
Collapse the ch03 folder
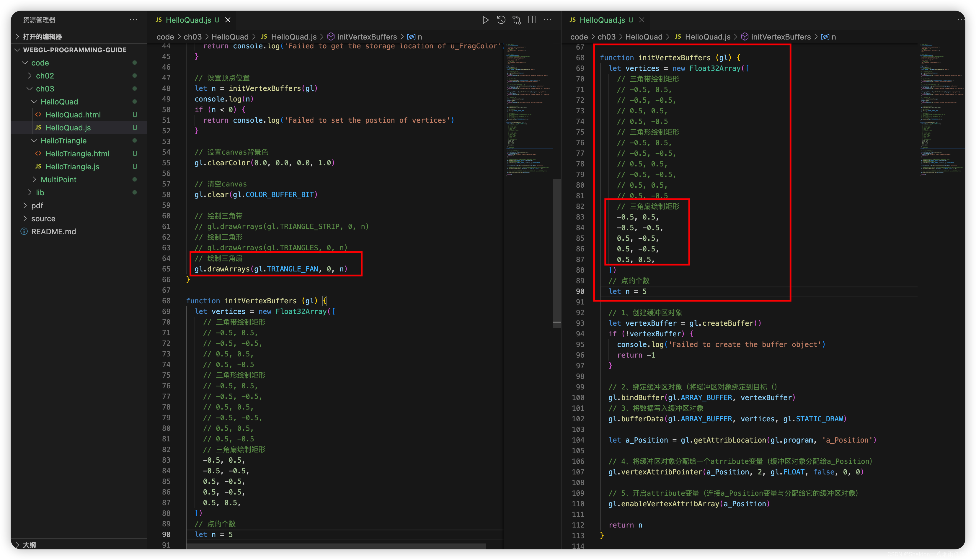coord(45,89)
